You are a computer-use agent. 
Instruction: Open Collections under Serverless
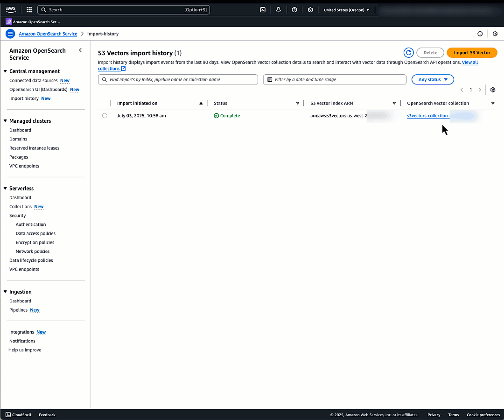point(21,207)
